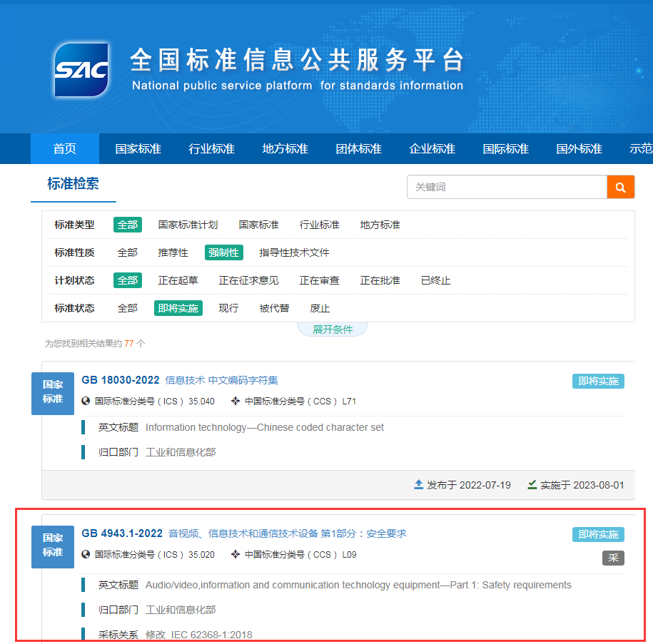Filter by 行业标准 under 标准类型

coord(320,225)
